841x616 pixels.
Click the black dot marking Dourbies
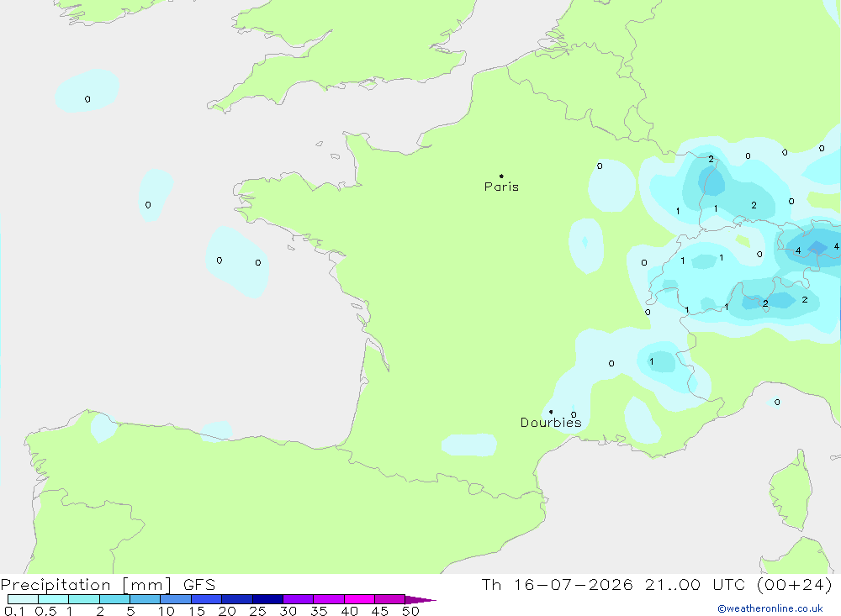click(551, 412)
